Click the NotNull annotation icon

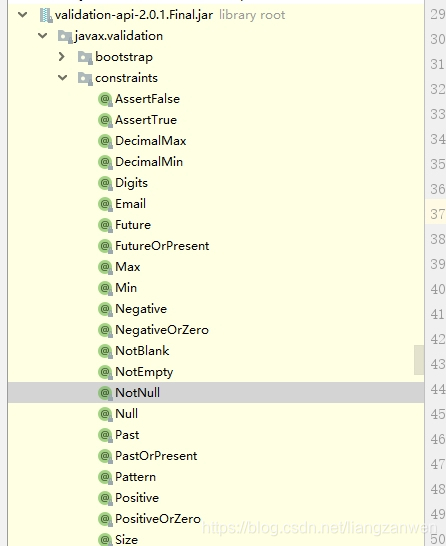(x=105, y=393)
